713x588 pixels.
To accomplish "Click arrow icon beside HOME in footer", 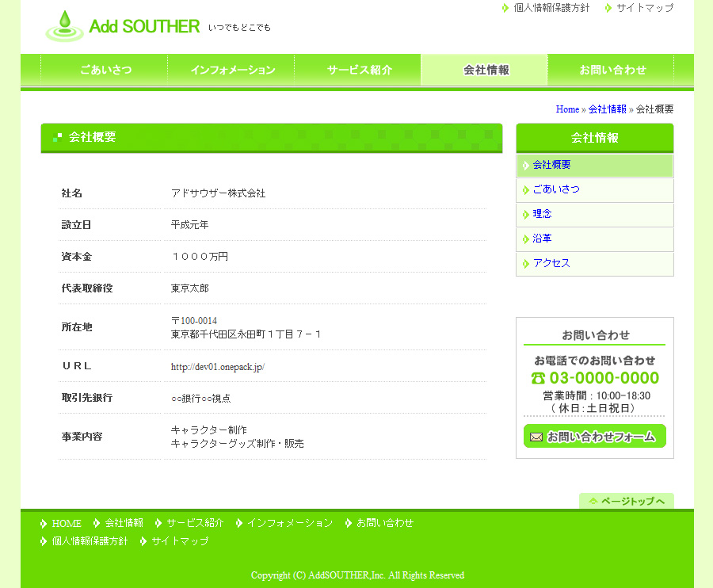I will 44,524.
